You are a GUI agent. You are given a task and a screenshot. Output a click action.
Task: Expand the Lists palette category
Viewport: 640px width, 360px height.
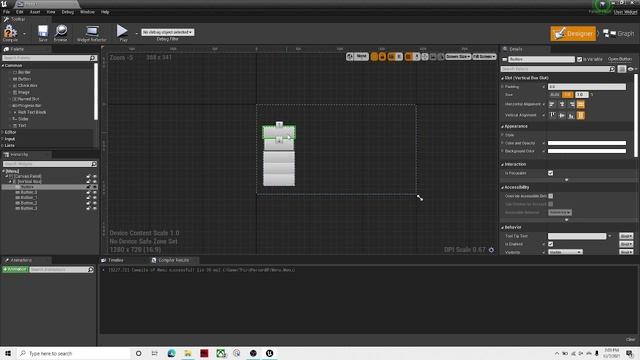tap(3, 145)
